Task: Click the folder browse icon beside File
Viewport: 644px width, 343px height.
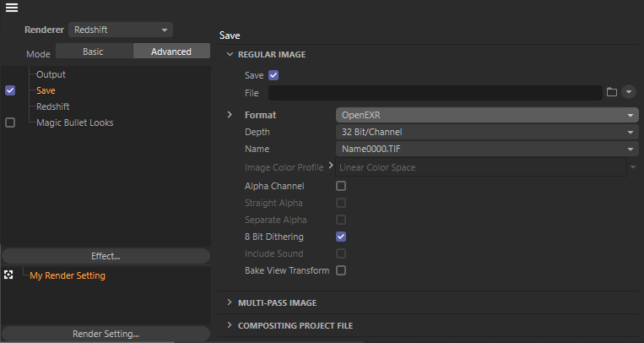Action: [x=612, y=92]
